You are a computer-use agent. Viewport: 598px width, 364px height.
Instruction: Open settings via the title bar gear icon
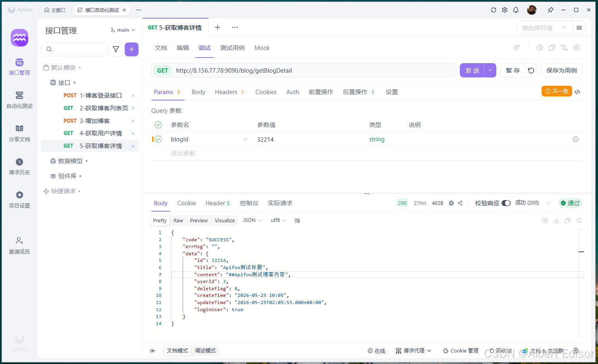pos(505,10)
